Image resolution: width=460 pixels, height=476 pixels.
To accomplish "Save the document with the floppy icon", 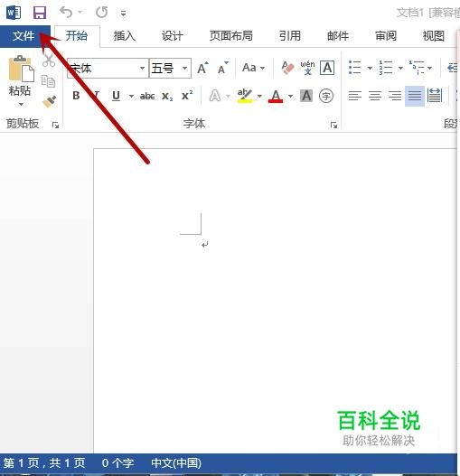I will click(x=40, y=13).
